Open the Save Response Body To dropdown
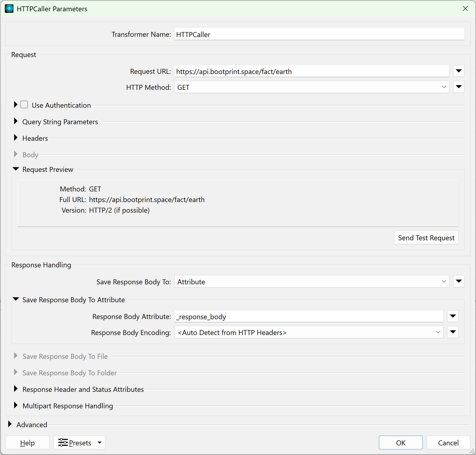This screenshot has height=455, width=476. click(x=311, y=281)
